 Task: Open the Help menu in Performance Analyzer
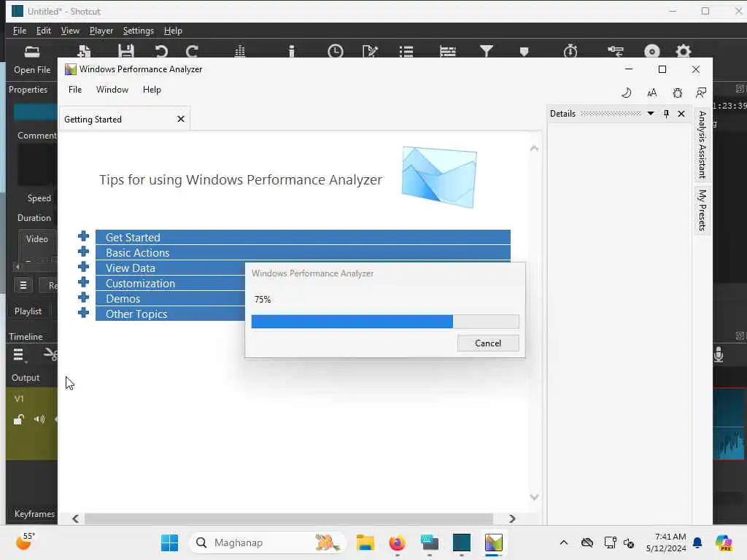pos(152,90)
